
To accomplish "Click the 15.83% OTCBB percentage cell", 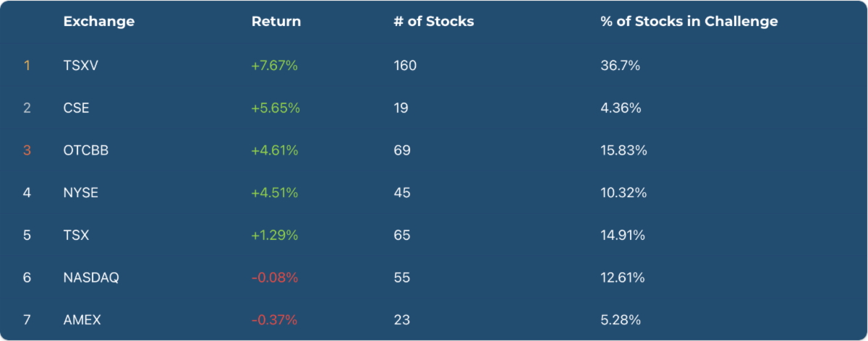I will (x=624, y=150).
